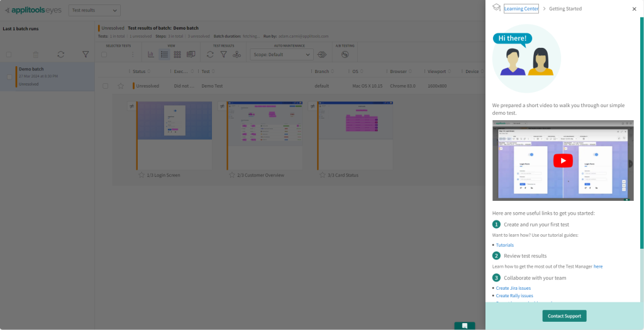Expand the Scope: Default dropdown
The width and height of the screenshot is (644, 330).
[x=281, y=55]
